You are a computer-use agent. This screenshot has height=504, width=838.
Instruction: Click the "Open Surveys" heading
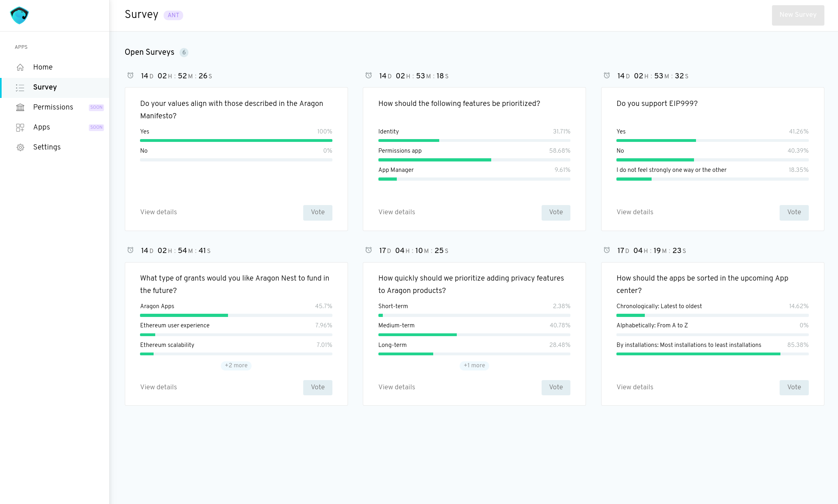[x=150, y=53]
